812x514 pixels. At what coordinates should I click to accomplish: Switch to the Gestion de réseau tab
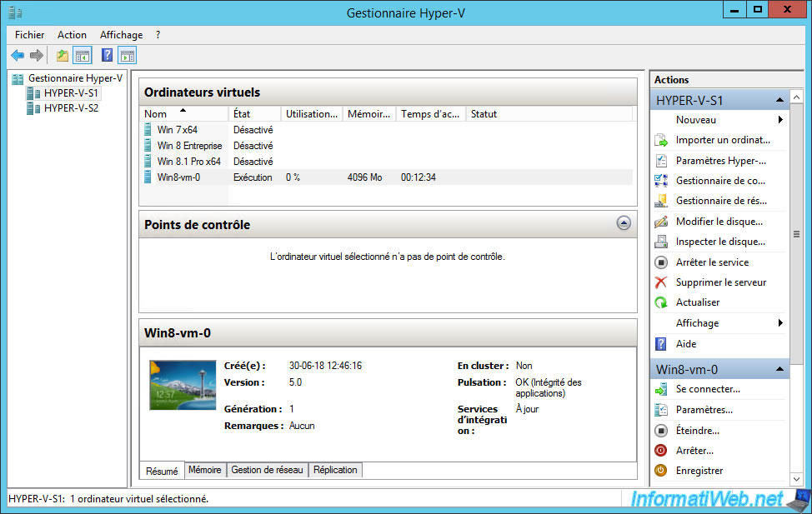[x=267, y=470]
